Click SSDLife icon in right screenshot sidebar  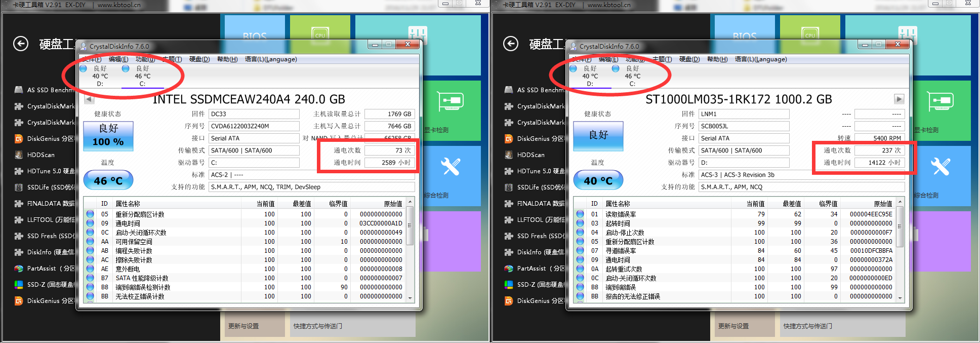(x=509, y=187)
